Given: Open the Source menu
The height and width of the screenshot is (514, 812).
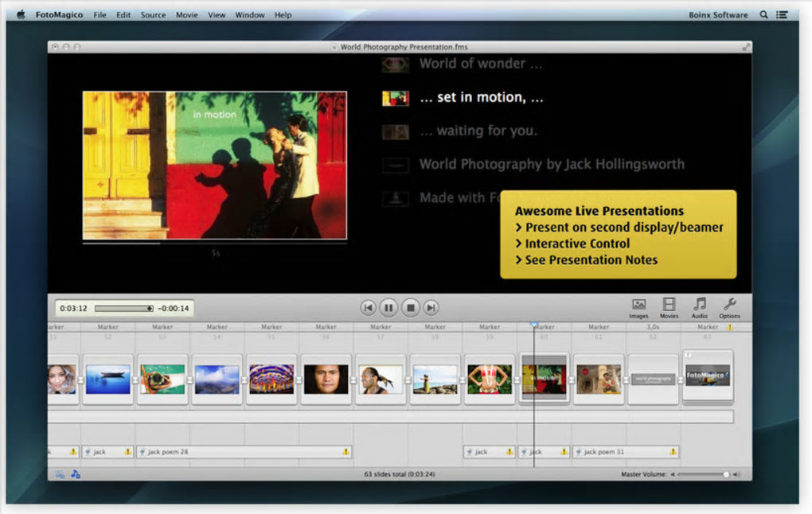Looking at the screenshot, I should point(153,14).
